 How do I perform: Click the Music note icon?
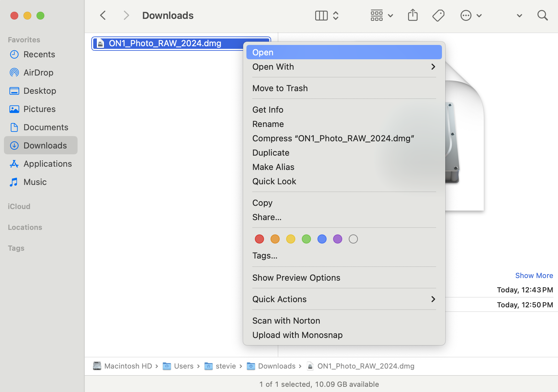click(14, 182)
